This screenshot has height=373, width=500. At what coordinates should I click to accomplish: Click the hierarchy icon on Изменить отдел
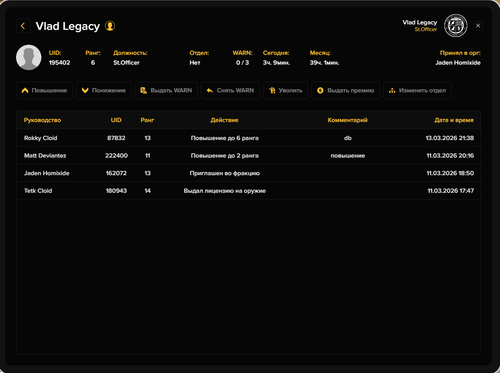pos(392,90)
